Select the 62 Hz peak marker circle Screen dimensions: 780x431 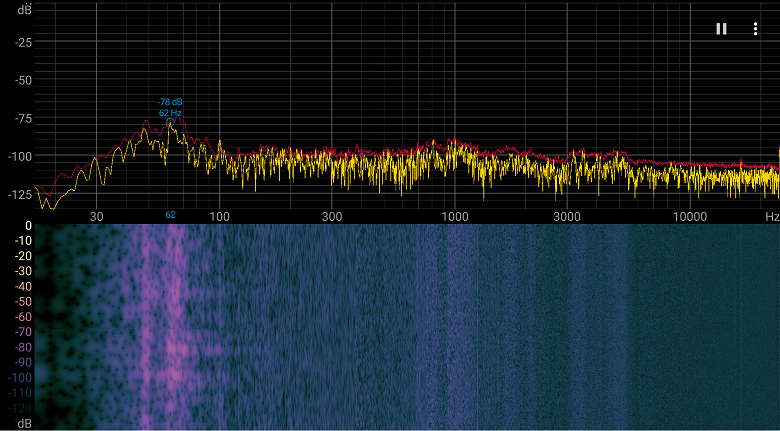[x=170, y=121]
